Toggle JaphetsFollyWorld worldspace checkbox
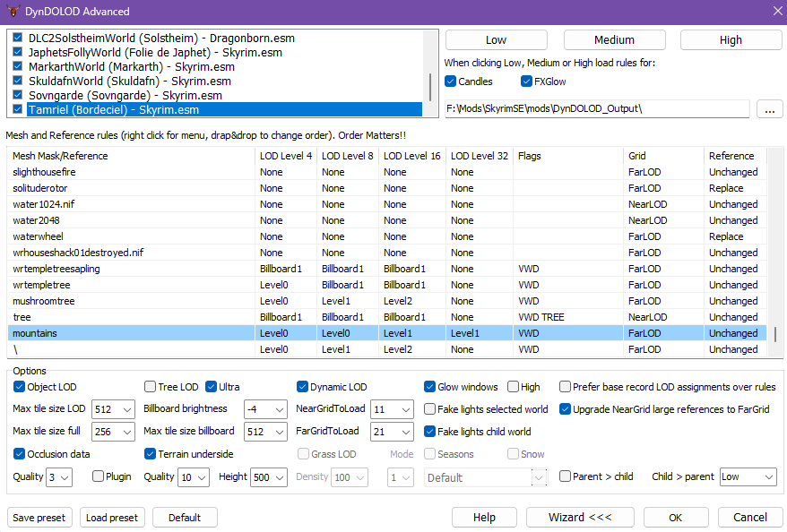 tap(18, 52)
